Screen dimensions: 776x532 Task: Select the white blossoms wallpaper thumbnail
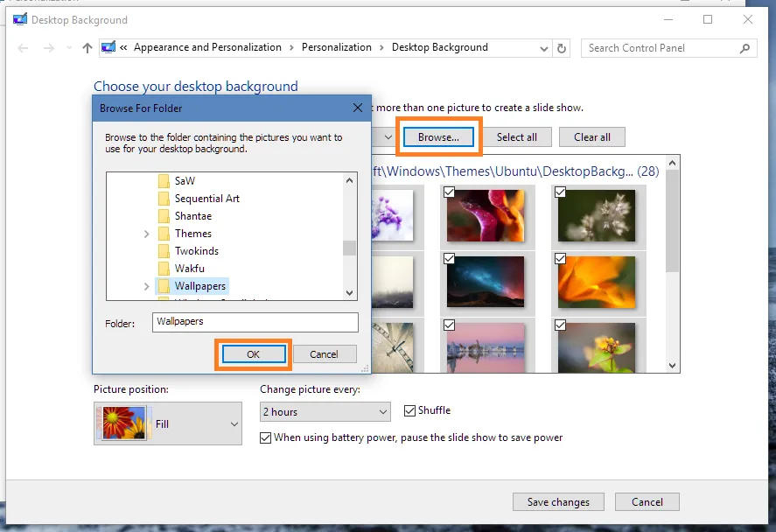coord(597,216)
